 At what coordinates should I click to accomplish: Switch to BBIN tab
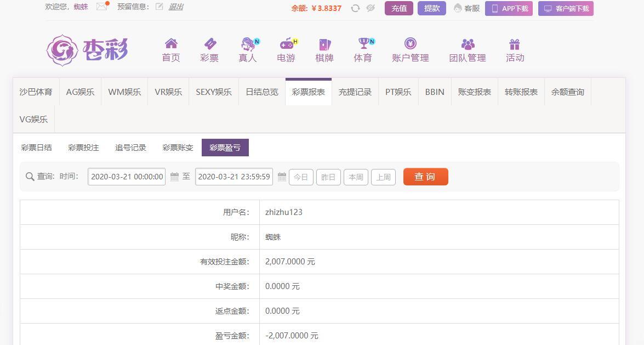(x=435, y=92)
